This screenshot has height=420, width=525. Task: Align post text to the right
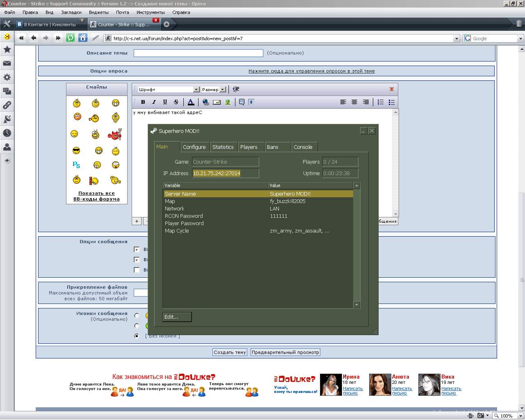tap(365, 102)
